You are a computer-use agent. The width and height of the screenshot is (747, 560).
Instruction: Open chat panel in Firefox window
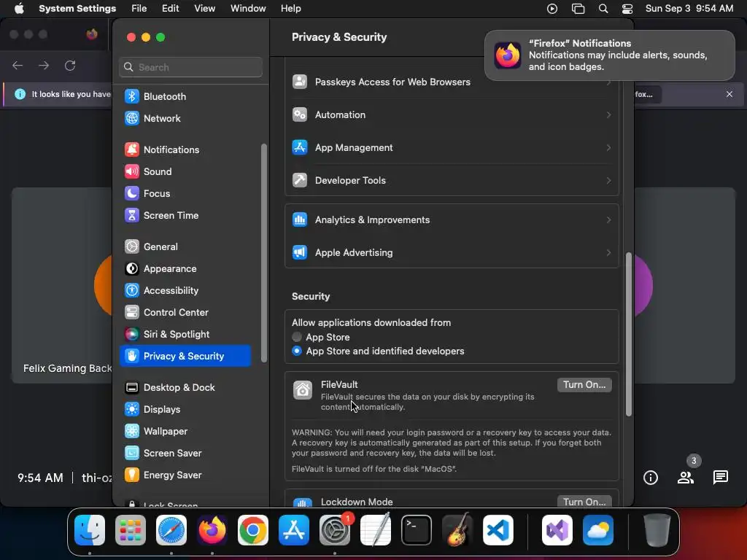point(720,477)
